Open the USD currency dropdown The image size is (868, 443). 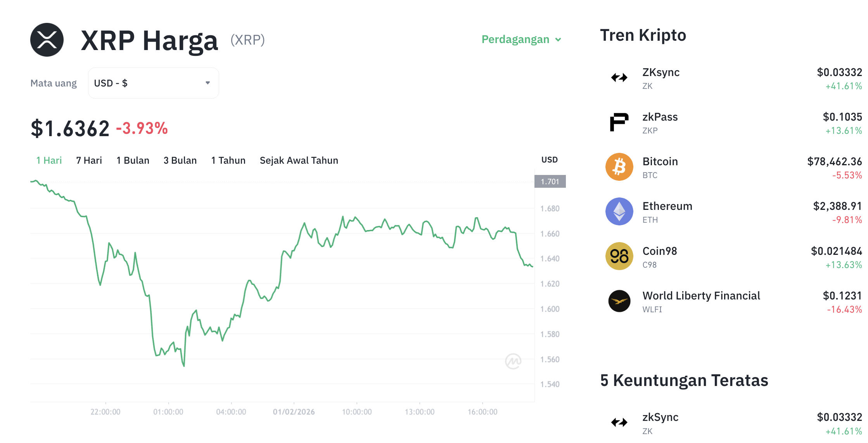coord(153,83)
